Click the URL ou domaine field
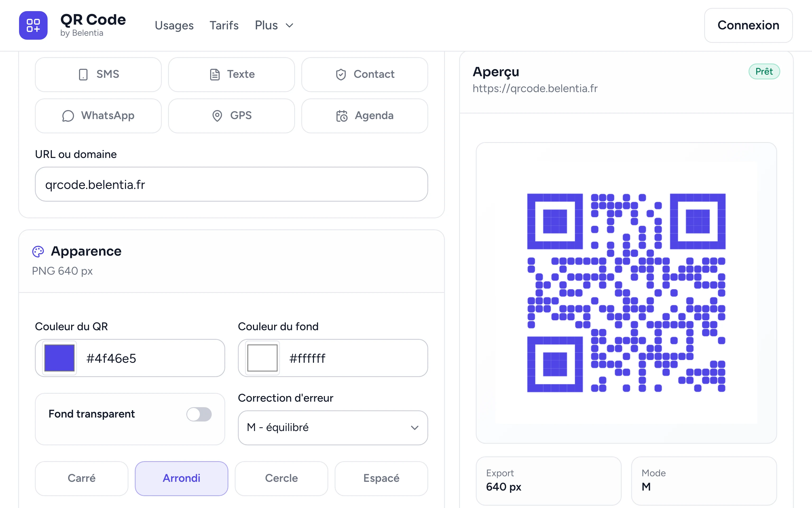 pyautogui.click(x=232, y=184)
